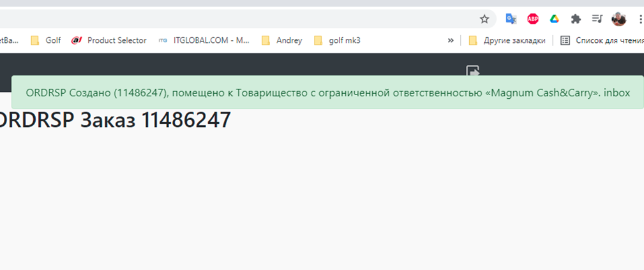Open the media controls icon

tap(597, 19)
